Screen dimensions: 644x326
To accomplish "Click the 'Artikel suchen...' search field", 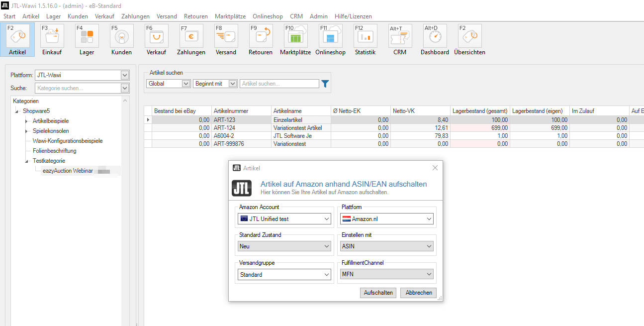I will click(279, 84).
